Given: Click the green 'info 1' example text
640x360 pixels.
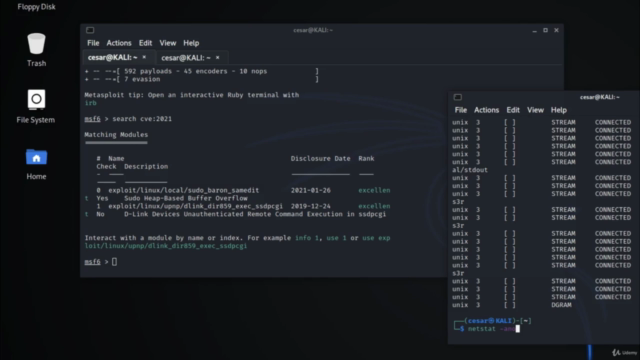Looking at the screenshot, I should click(307, 238).
